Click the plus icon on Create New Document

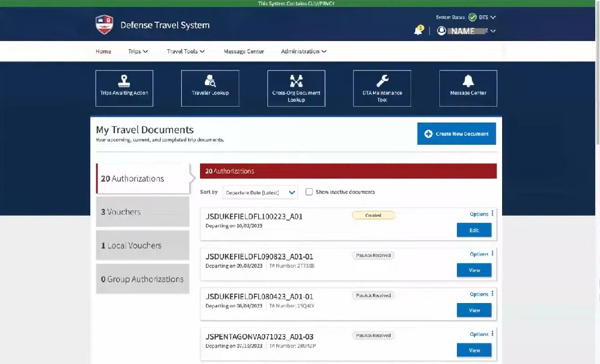pyautogui.click(x=428, y=134)
